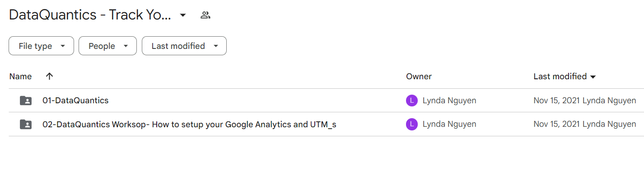Screen dimensions: 644x173
Task: Open the 02-DataQuantics Worksop folder
Action: pyautogui.click(x=189, y=124)
